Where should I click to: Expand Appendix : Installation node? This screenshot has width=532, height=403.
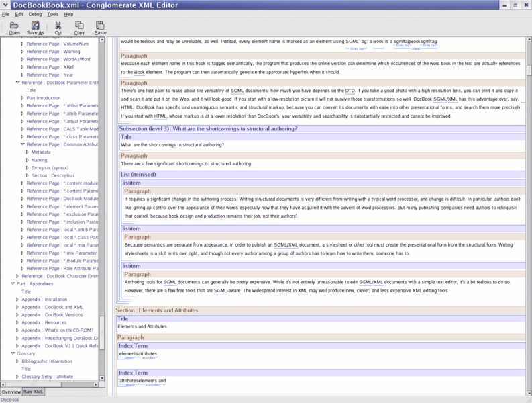pyautogui.click(x=17, y=300)
